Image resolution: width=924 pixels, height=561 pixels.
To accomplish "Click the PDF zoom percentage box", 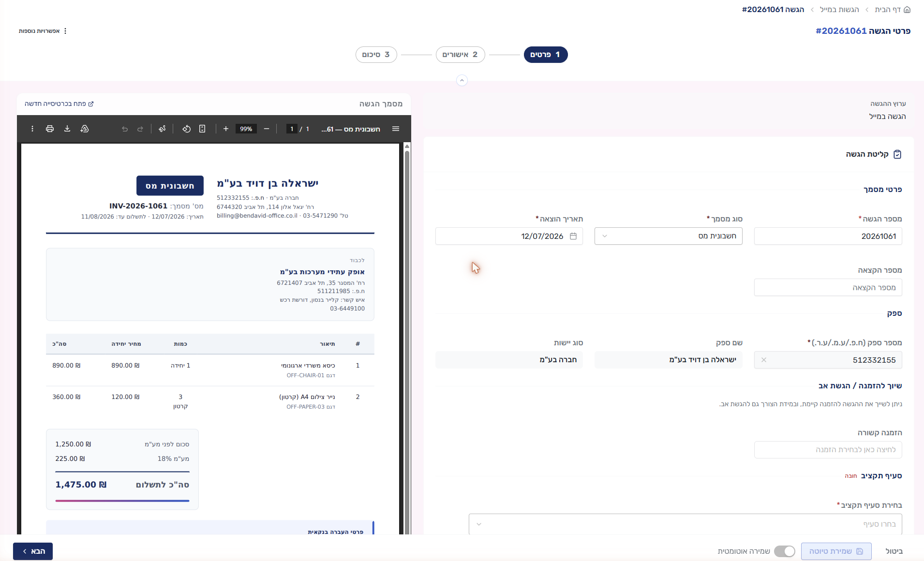I will (x=246, y=129).
